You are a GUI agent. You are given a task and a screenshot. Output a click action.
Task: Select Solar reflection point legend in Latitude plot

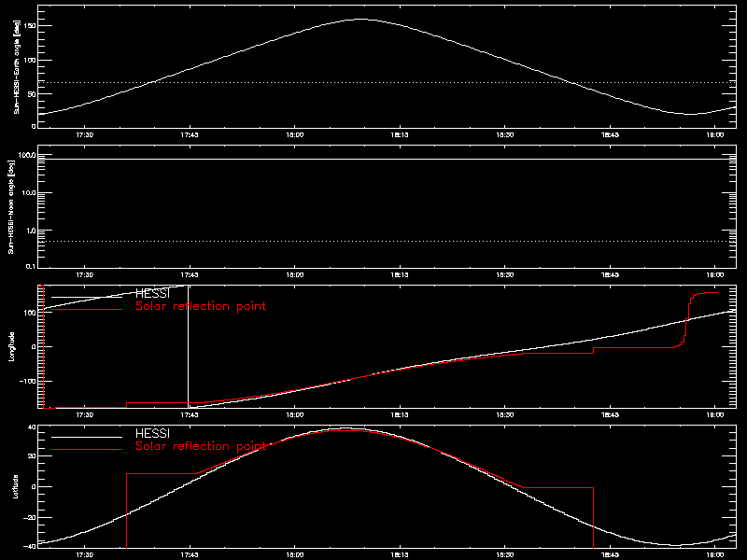201,446
